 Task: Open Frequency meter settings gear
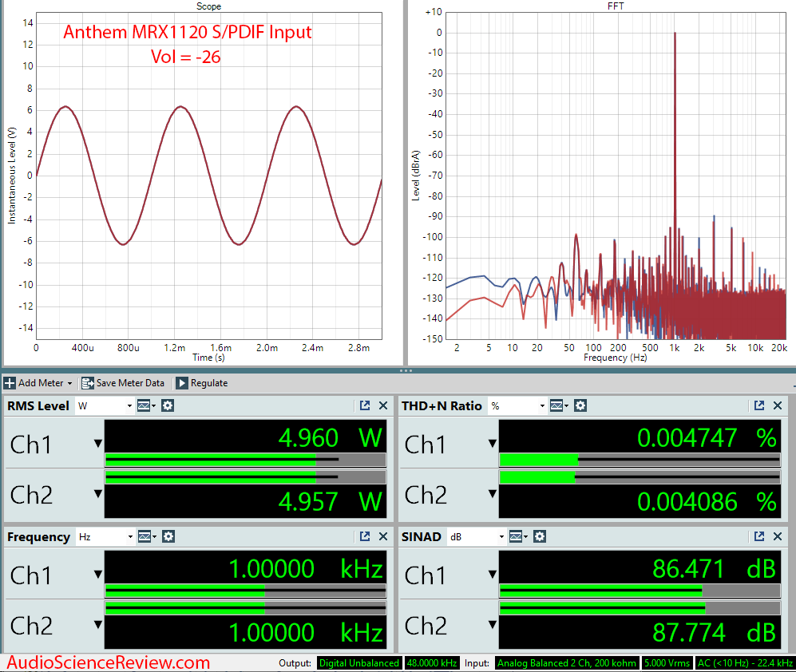(168, 536)
